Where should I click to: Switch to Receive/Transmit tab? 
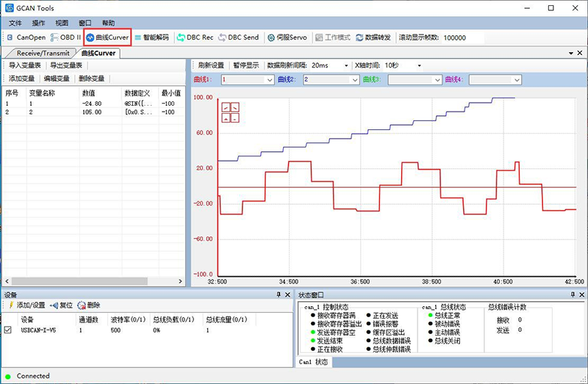click(43, 53)
